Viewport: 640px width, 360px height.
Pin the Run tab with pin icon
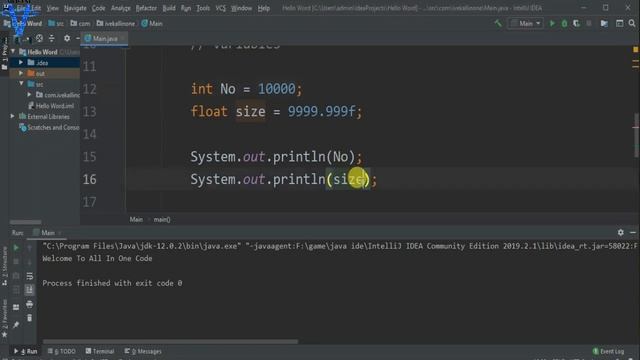(x=16, y=324)
